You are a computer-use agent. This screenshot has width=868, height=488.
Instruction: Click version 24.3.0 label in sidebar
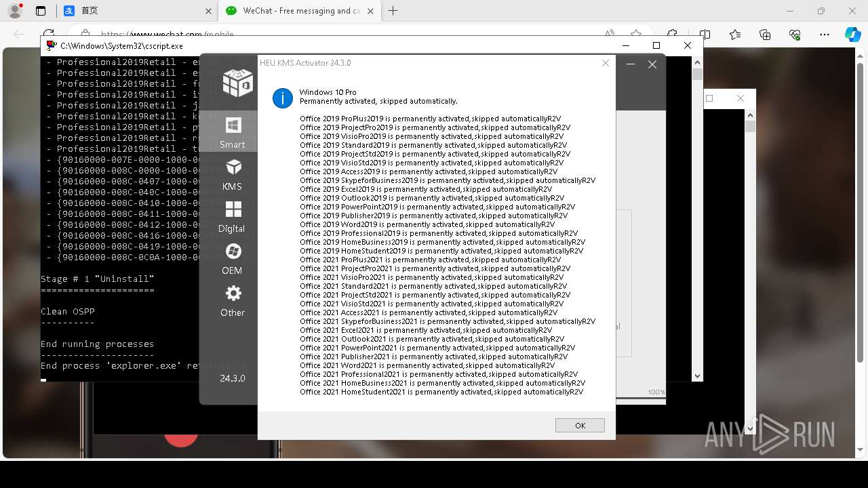233,378
